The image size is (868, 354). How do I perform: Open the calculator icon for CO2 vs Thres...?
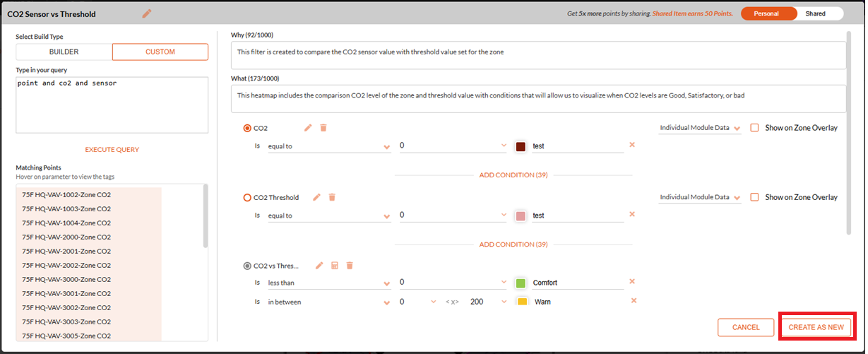pyautogui.click(x=335, y=266)
